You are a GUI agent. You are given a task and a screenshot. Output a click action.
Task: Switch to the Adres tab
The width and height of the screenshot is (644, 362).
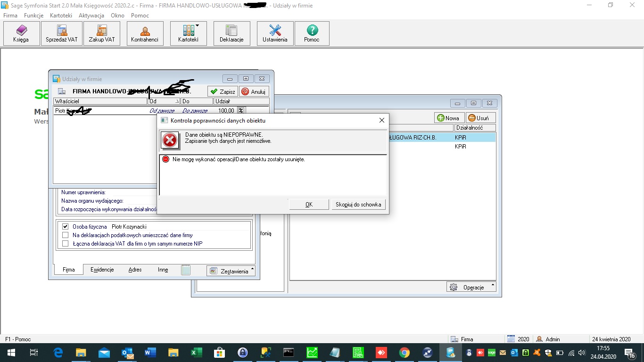pos(135,270)
